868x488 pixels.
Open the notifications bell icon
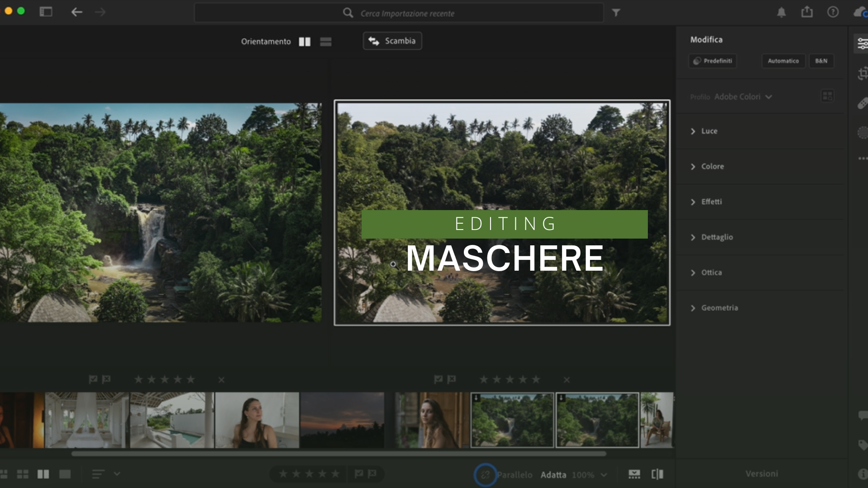pyautogui.click(x=781, y=12)
